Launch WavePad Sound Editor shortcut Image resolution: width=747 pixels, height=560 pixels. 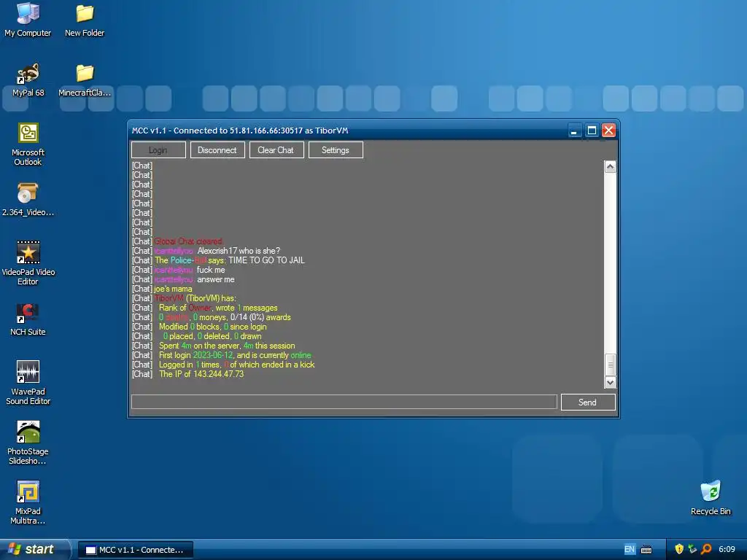coord(28,384)
